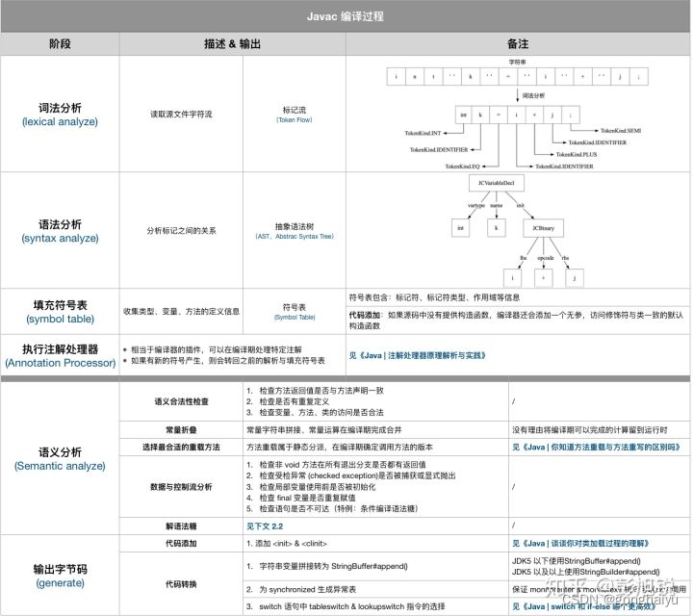Click the (Token Flow) caption

[295, 119]
